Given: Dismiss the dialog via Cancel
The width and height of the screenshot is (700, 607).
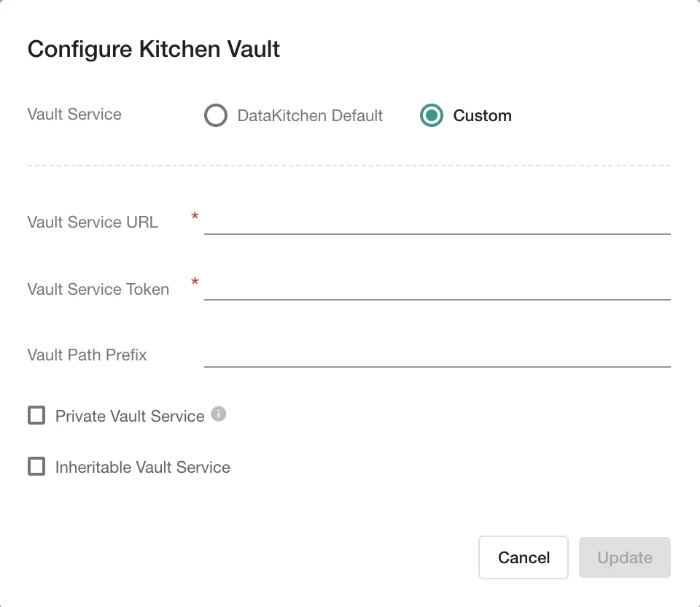Looking at the screenshot, I should [523, 557].
